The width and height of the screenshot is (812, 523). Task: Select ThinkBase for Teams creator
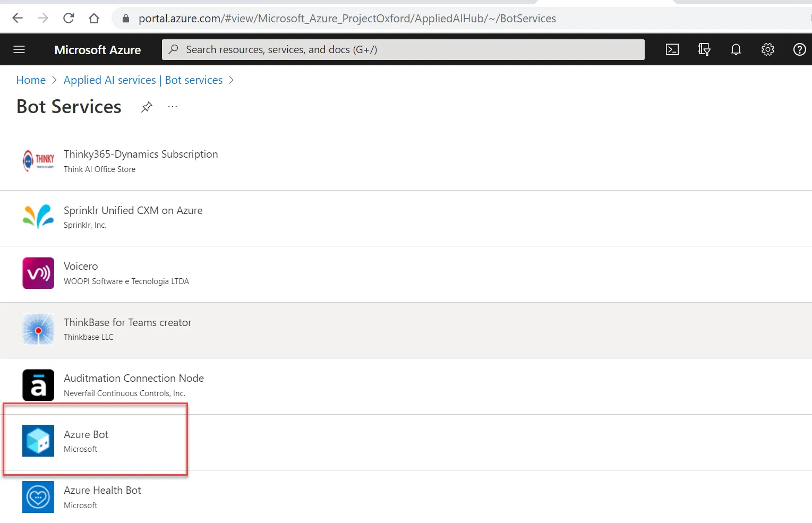(x=127, y=322)
